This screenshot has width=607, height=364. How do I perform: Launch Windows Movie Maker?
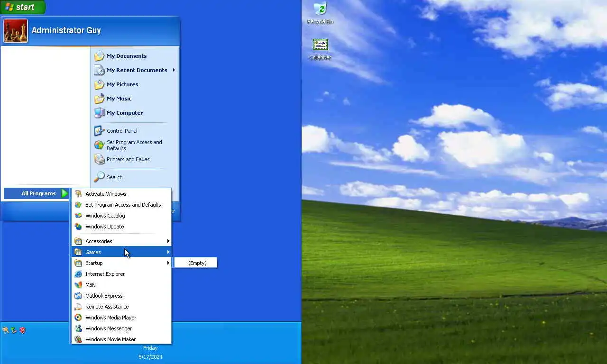coord(121,339)
